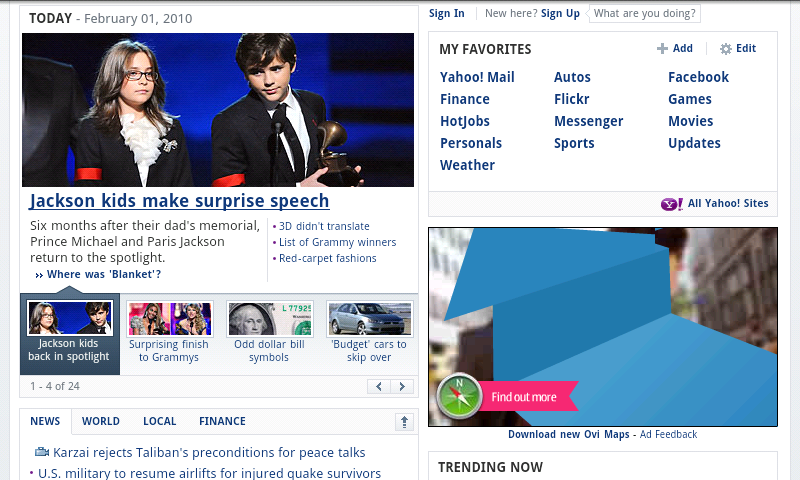Open Karzai rejects Taliban's preconditions headline
The width and height of the screenshot is (800, 480).
tap(209, 452)
